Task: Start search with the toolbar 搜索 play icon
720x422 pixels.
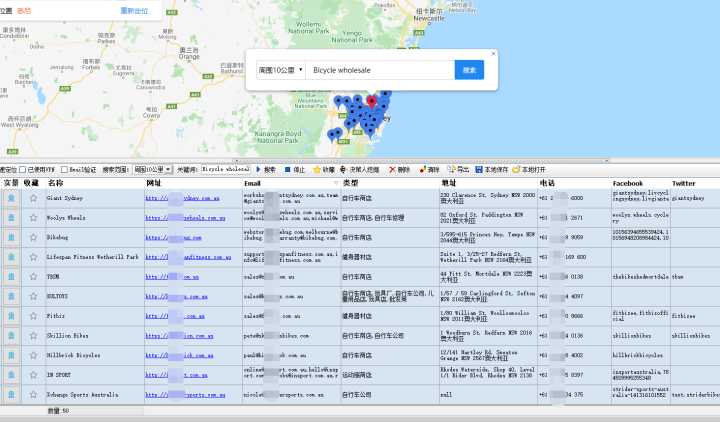Action: (258, 169)
